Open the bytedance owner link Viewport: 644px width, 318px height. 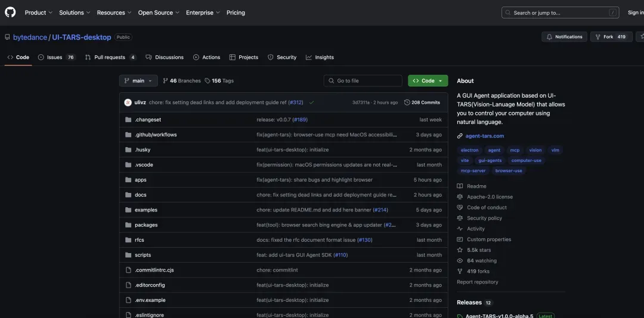[x=30, y=38]
